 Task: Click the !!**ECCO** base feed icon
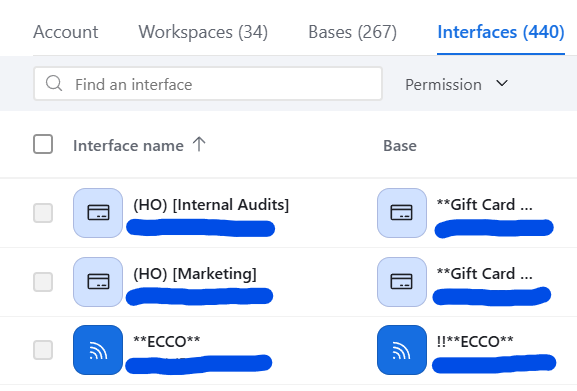pos(402,350)
